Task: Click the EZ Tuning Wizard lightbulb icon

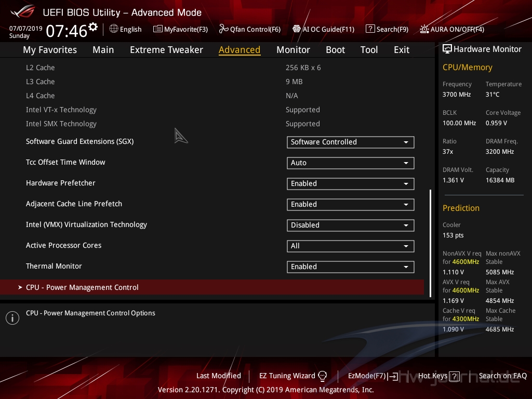Action: [x=322, y=376]
